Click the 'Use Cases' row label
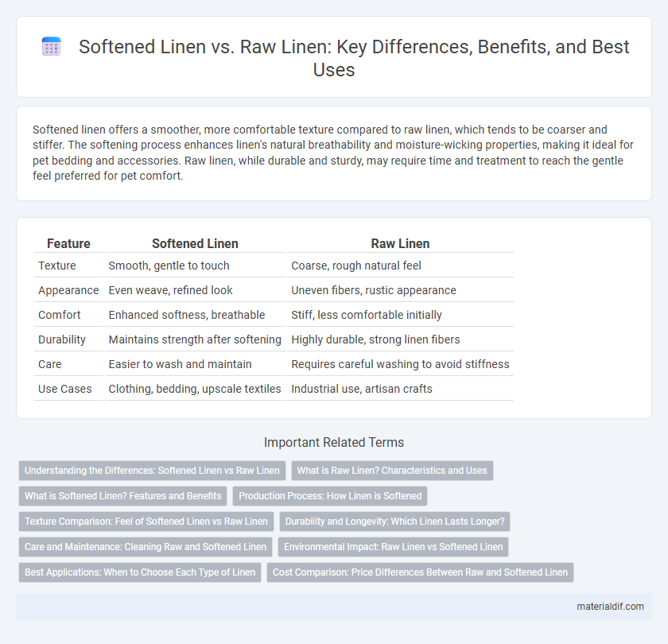Viewport: 668px width, 644px height. tap(64, 389)
